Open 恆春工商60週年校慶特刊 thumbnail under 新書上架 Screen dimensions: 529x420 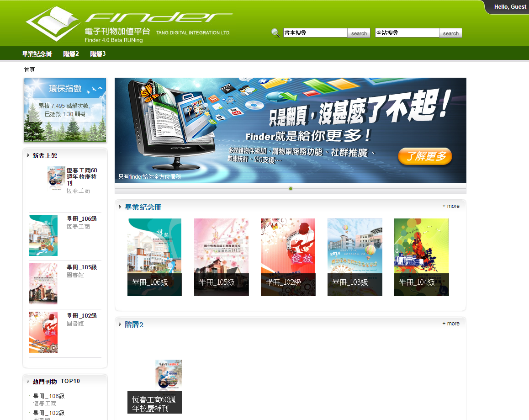pos(56,178)
